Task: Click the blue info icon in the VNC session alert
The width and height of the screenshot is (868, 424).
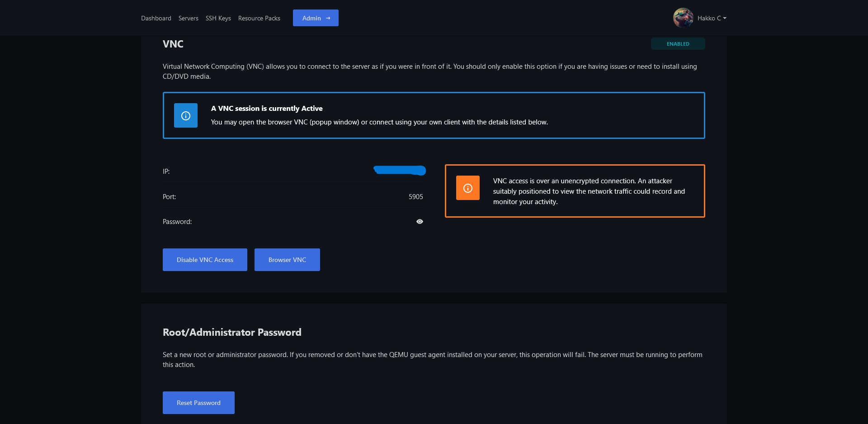Action: tap(186, 115)
